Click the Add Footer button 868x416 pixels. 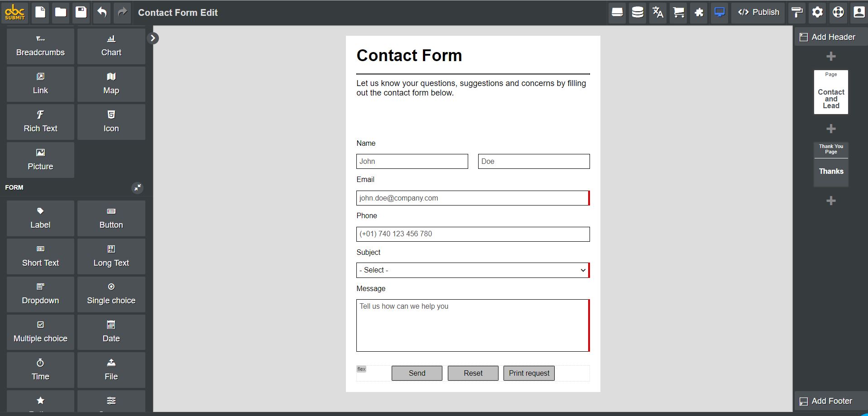click(831, 401)
